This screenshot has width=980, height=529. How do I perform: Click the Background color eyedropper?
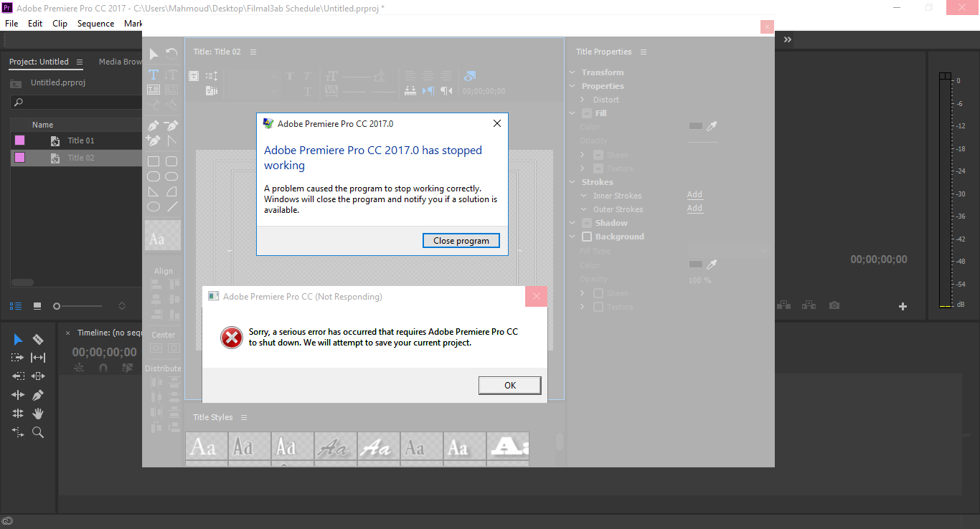click(712, 264)
